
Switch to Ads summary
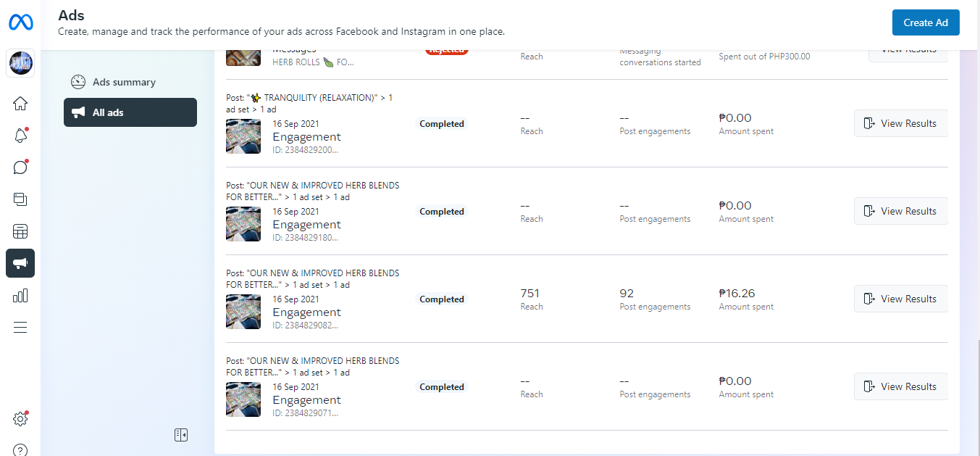(x=124, y=82)
